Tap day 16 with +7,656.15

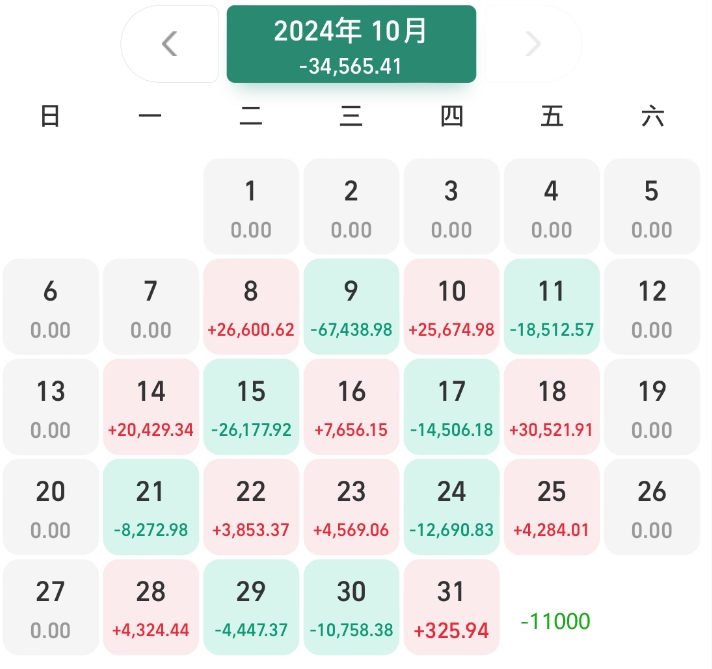[351, 407]
